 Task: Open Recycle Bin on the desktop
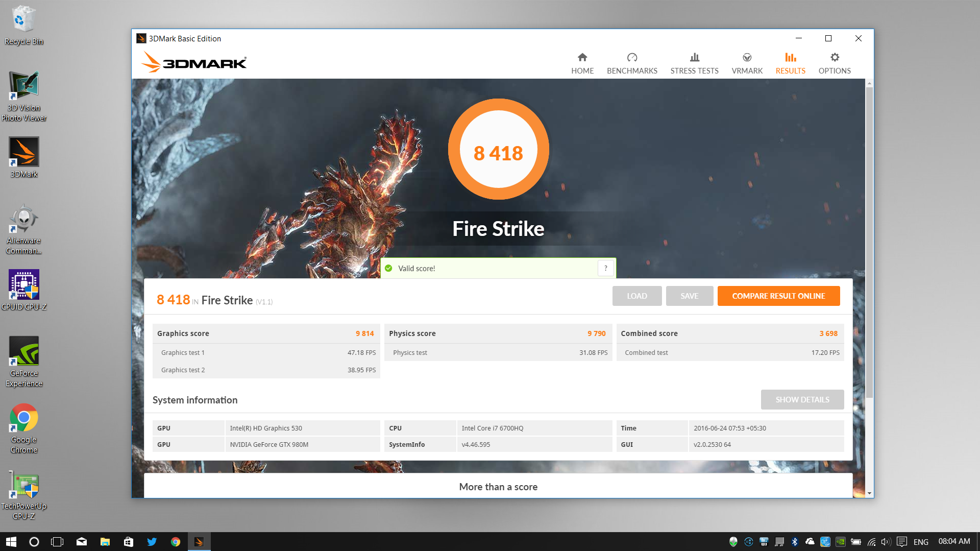[x=23, y=25]
